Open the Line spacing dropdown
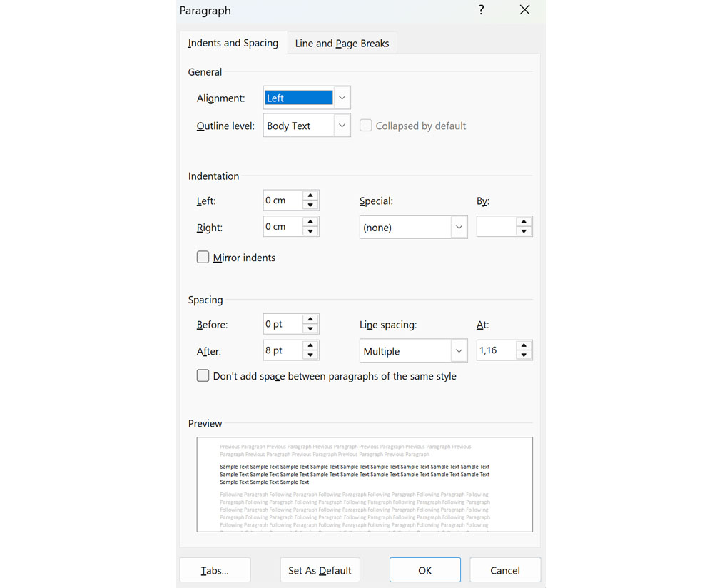 pos(459,350)
